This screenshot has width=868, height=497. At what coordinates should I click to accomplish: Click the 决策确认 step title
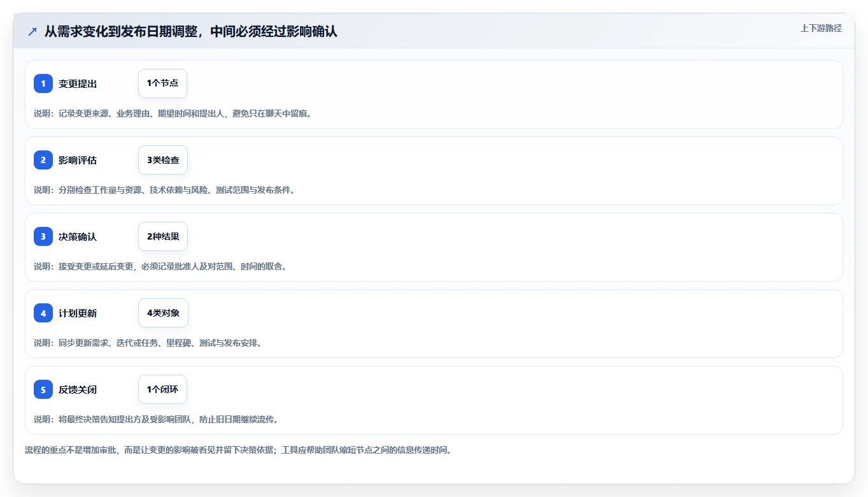click(78, 236)
